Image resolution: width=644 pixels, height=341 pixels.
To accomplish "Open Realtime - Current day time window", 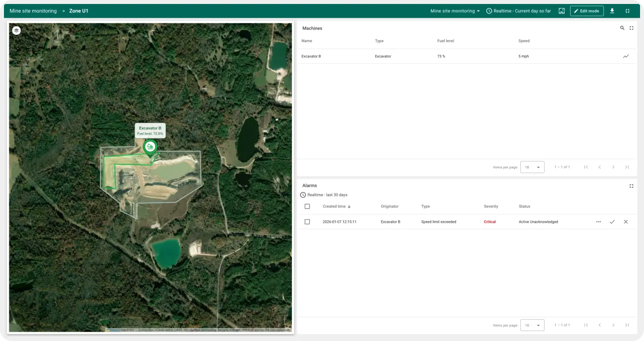I will pos(518,11).
